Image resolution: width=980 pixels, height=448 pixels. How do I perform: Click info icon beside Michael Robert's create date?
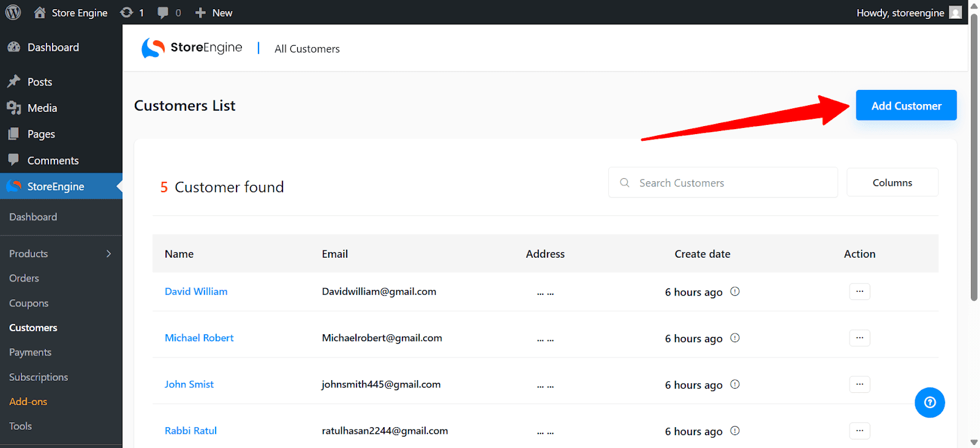click(735, 338)
